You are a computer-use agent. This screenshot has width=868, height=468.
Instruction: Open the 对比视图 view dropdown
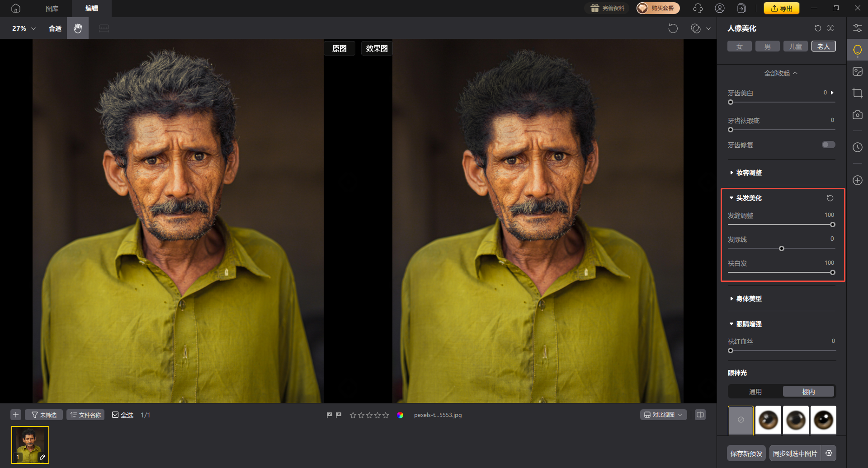[663, 415]
